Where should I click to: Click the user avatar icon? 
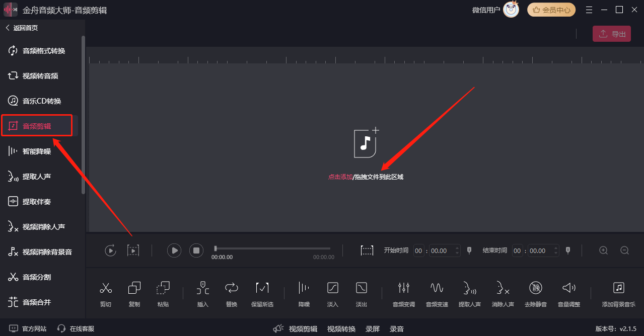click(x=511, y=9)
